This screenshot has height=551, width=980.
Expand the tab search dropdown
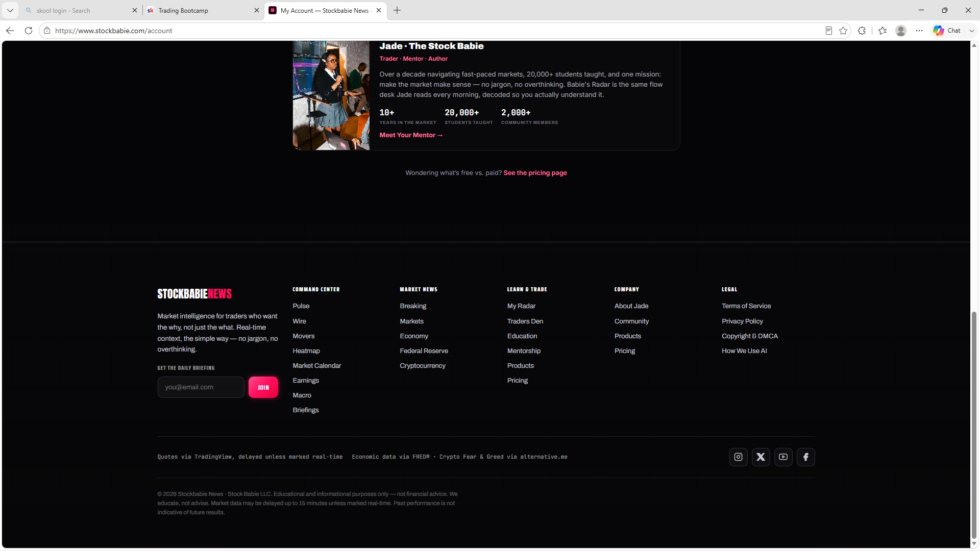point(10,10)
